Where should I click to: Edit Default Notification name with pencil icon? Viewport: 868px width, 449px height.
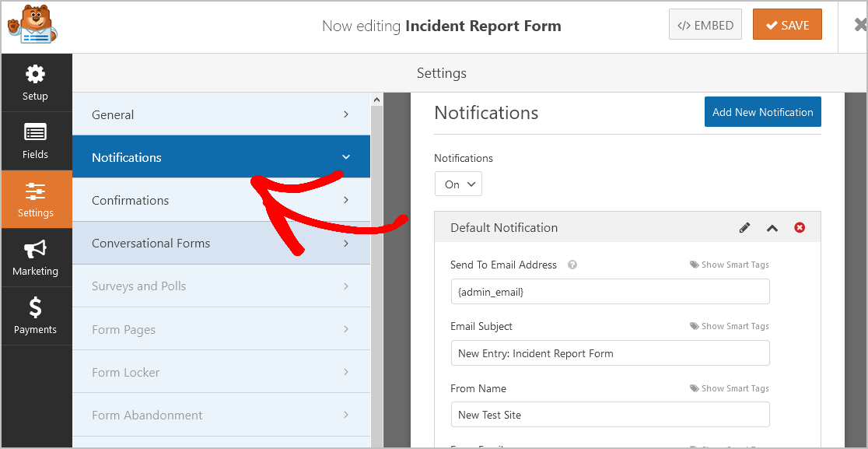pos(744,227)
